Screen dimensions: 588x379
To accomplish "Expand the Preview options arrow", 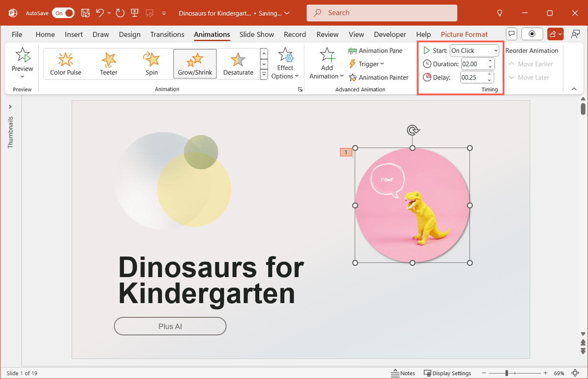I will click(23, 76).
